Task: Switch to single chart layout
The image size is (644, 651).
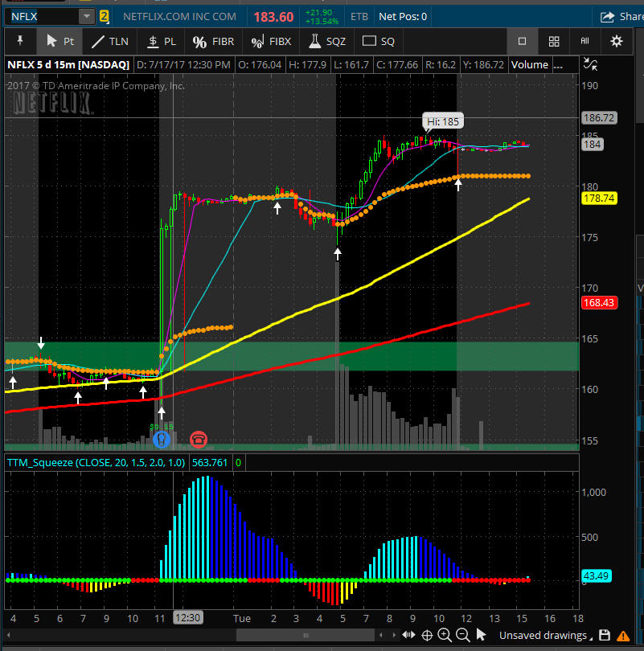Action: click(522, 41)
